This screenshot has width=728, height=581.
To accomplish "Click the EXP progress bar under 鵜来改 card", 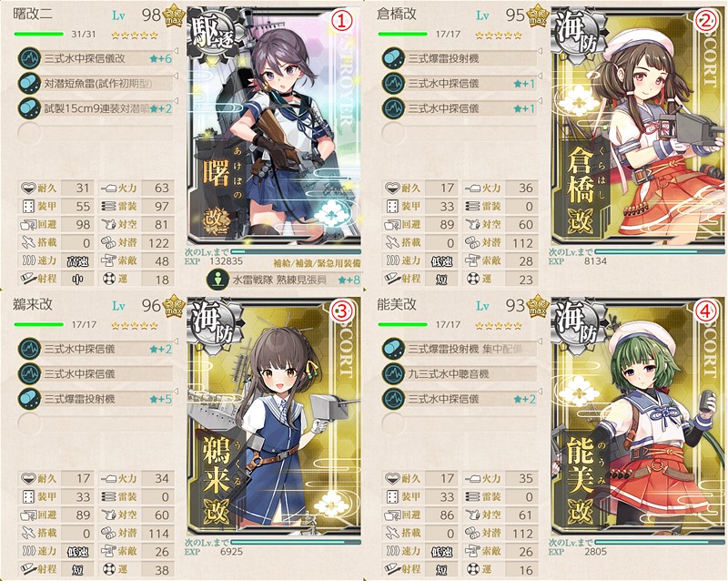I will pos(296,542).
